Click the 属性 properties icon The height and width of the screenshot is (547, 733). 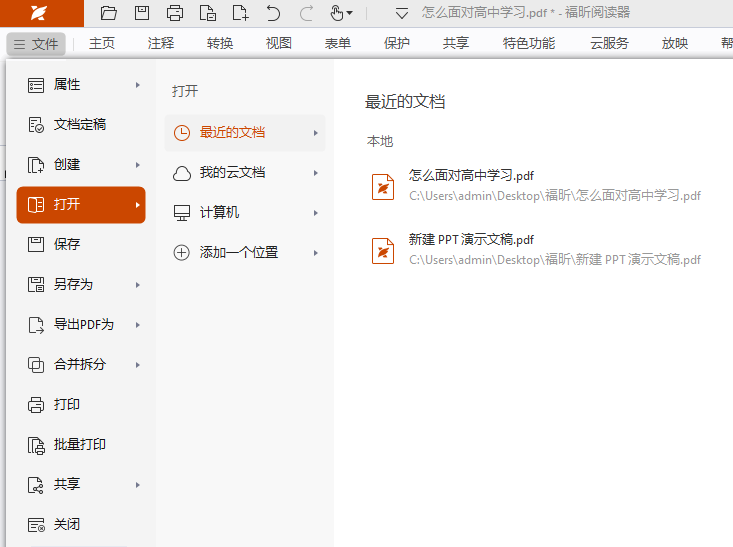(36, 85)
